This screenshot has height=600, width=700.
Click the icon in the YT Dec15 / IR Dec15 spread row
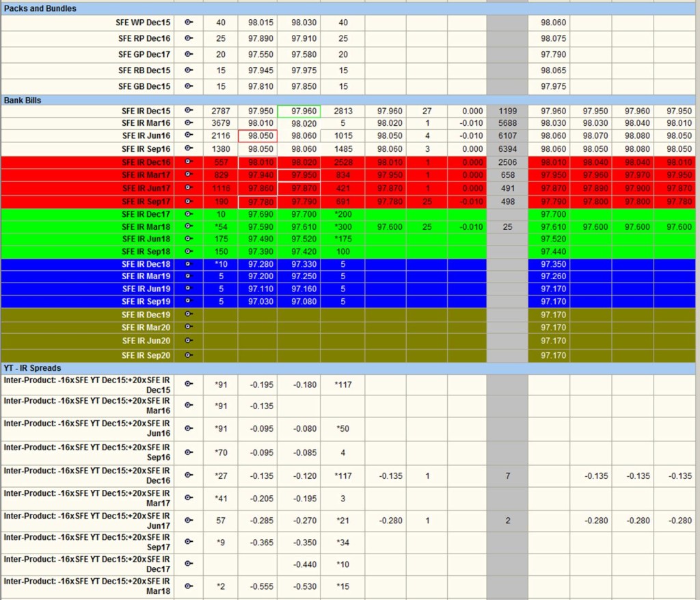point(189,384)
